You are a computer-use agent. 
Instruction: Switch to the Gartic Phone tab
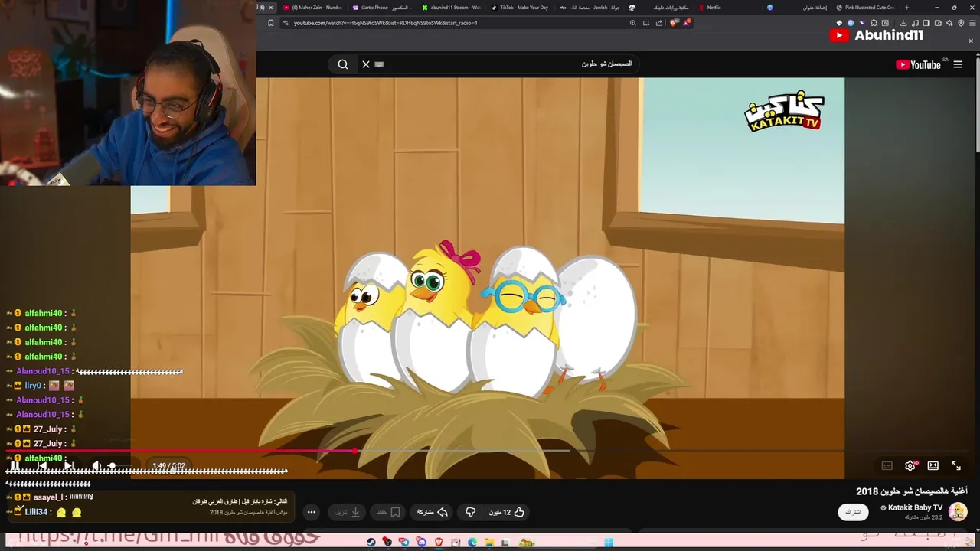381,8
